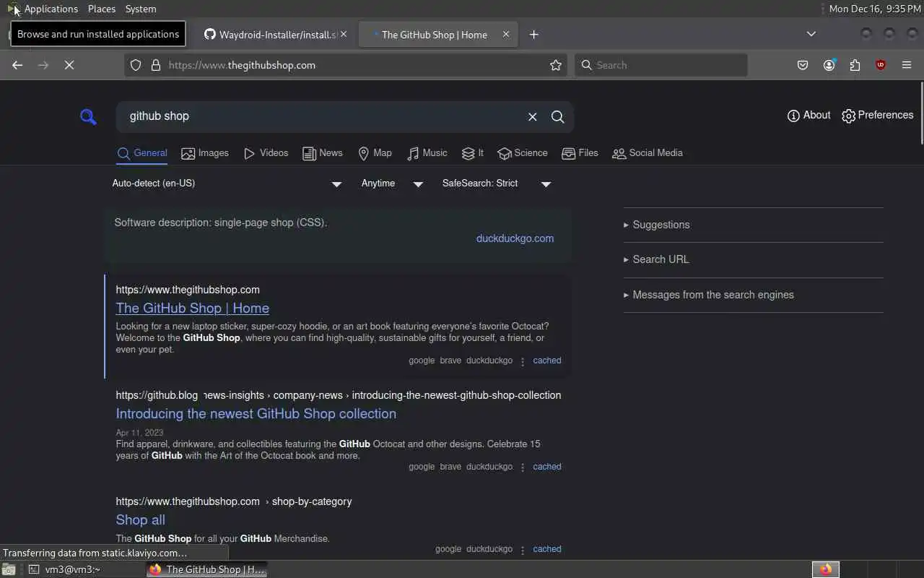Clear the 'github shop' search query

tap(533, 117)
